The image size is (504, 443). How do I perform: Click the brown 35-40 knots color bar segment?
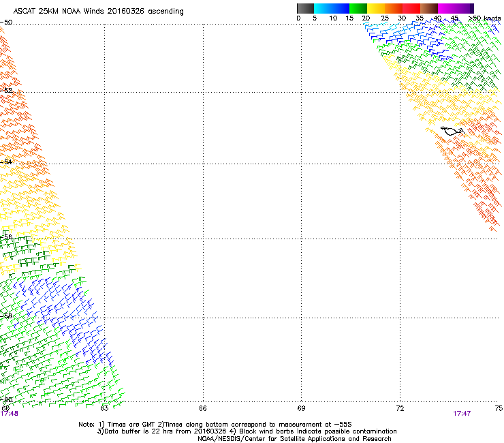[x=429, y=8]
